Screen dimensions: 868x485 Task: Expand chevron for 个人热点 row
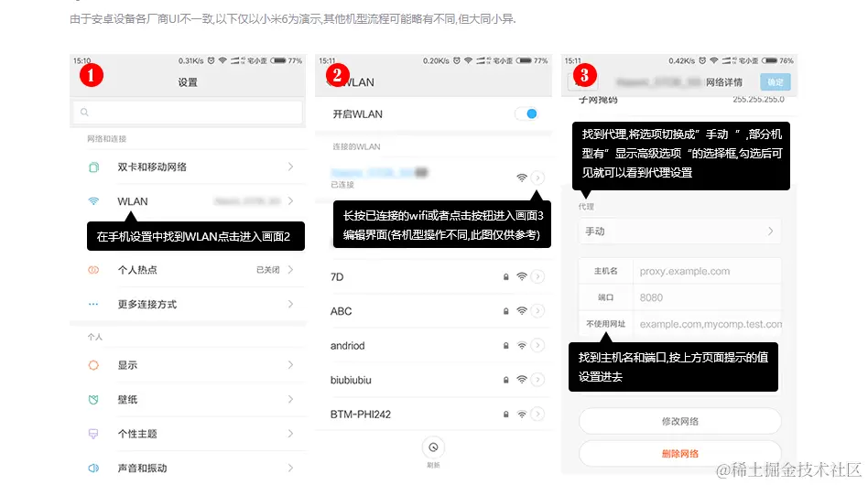[290, 269]
